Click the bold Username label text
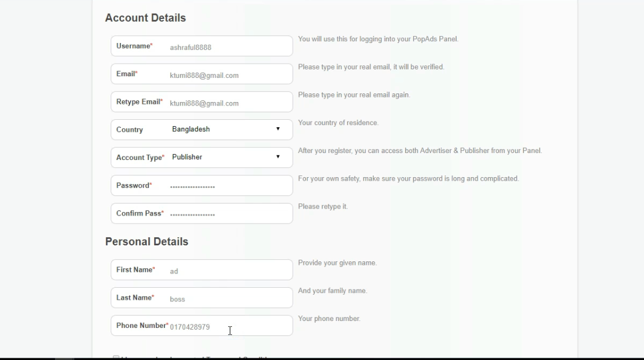The width and height of the screenshot is (644, 360). (133, 46)
